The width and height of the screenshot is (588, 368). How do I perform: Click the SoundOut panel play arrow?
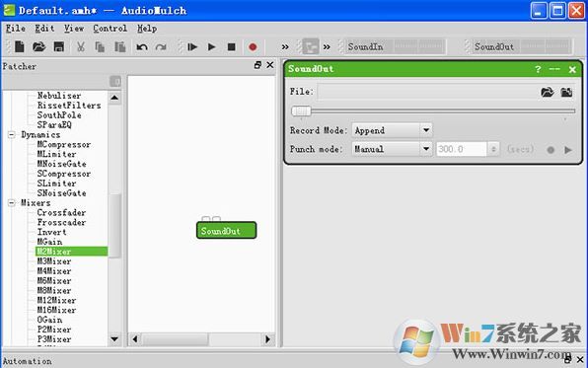point(568,150)
